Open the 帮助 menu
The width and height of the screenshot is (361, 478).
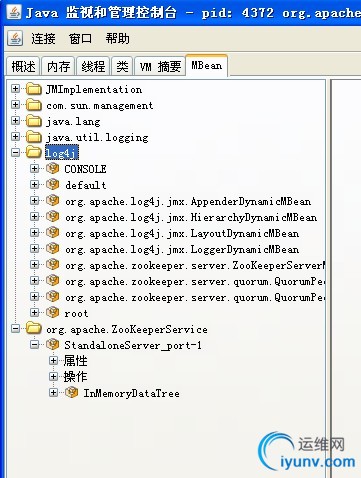tap(117, 39)
